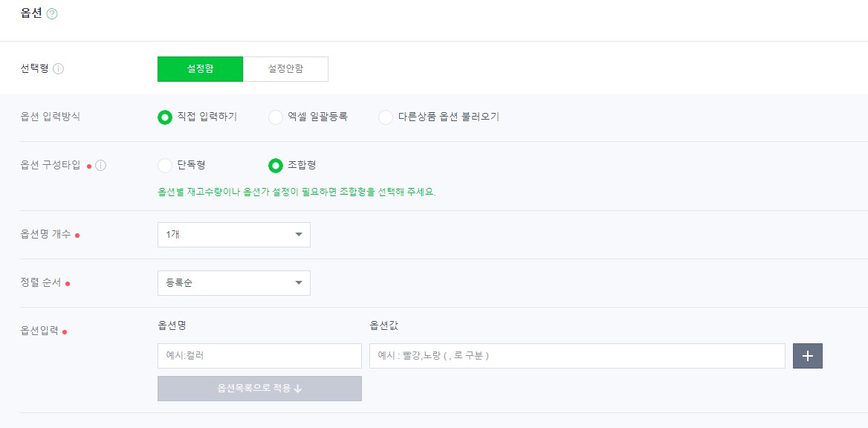Click the dropdown arrow on the 1개 selector
Screen dimensions: 868x428
pos(299,234)
